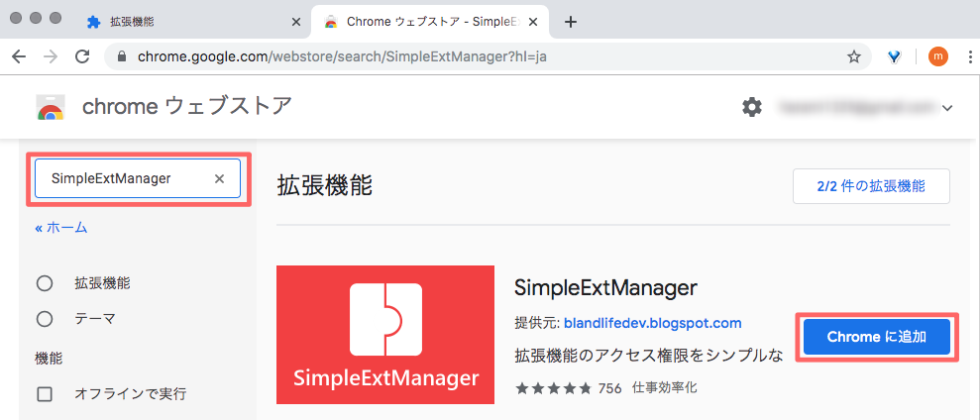Screen dimensions: 980x420
Task: Click the 仕事効率化 category text
Action: coord(664,387)
